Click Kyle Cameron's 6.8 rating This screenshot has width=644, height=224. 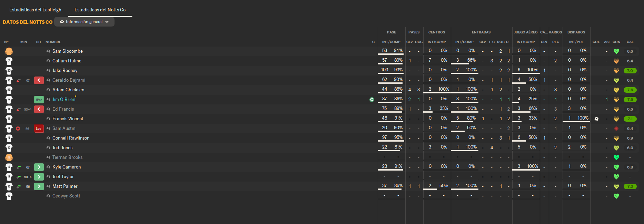click(630, 167)
